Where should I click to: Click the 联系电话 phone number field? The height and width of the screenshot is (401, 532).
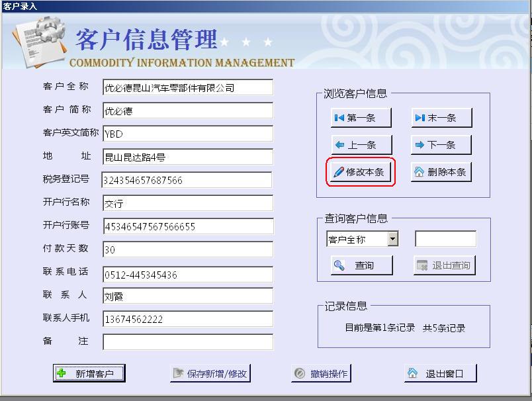click(187, 275)
